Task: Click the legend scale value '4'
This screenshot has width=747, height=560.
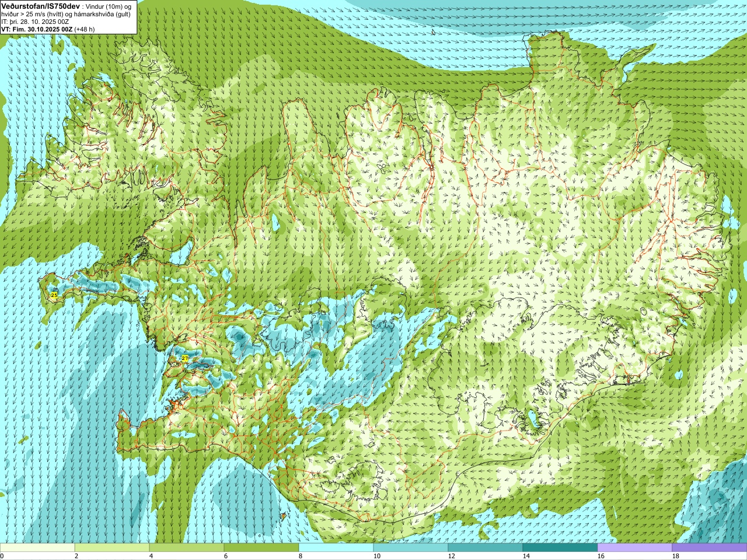Action: click(151, 556)
